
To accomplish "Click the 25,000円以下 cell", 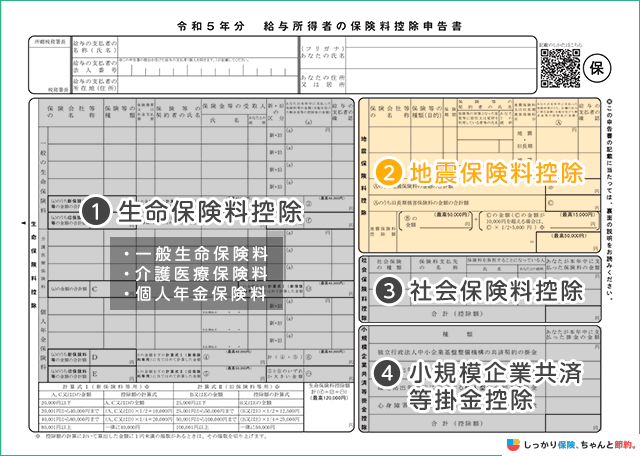I will (x=206, y=403).
